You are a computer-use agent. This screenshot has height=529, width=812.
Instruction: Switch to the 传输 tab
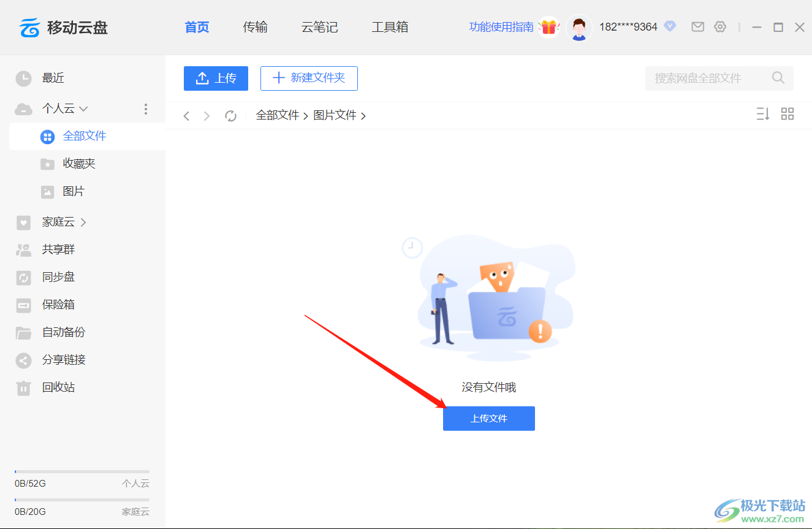coord(255,27)
